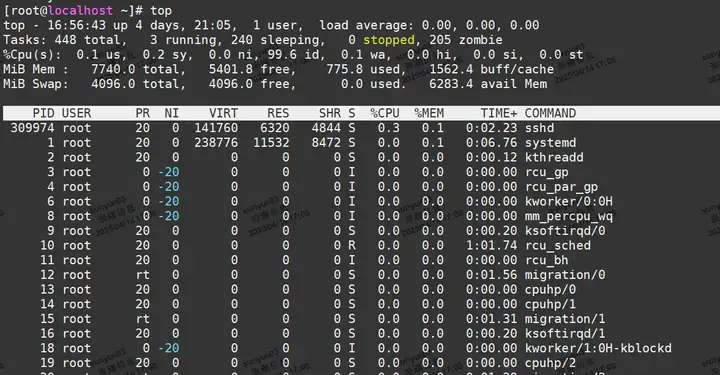Viewport: 720px width, 375px height.
Task: Click the 1:01.74 time for rcu_sched
Action: click(x=492, y=246)
